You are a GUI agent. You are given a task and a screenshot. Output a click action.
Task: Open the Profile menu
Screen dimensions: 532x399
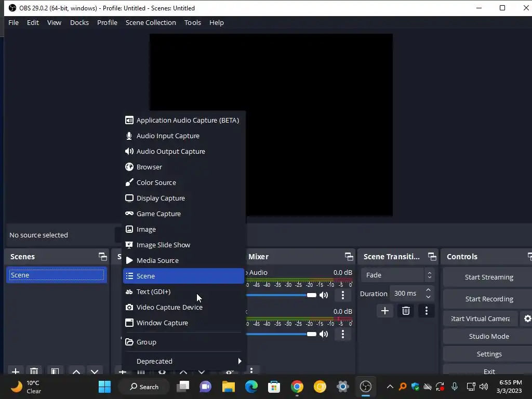[x=107, y=22]
